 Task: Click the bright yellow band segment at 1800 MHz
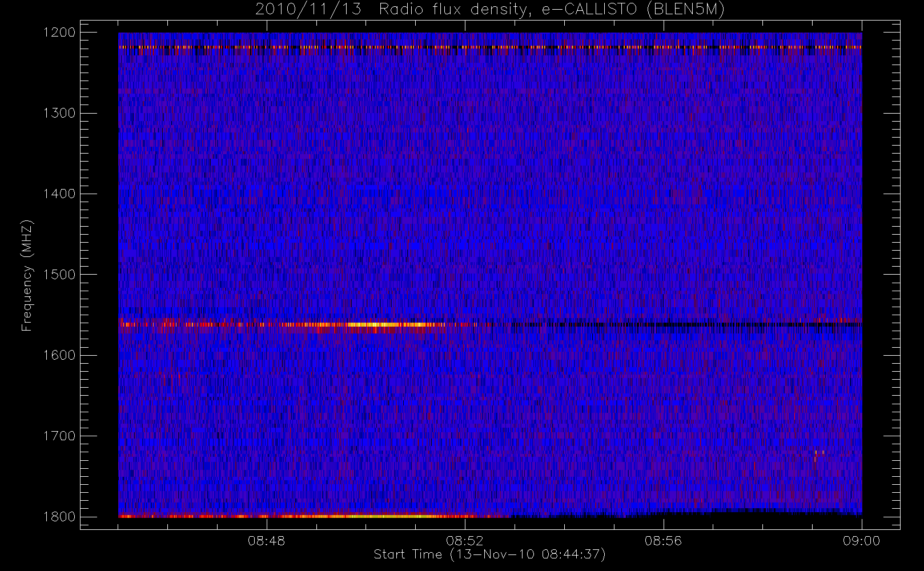tap(388, 516)
